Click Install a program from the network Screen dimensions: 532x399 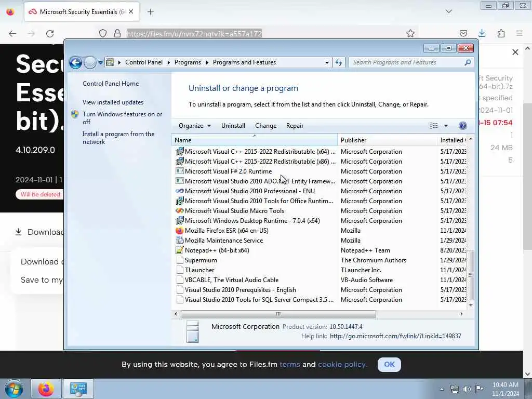[118, 138]
